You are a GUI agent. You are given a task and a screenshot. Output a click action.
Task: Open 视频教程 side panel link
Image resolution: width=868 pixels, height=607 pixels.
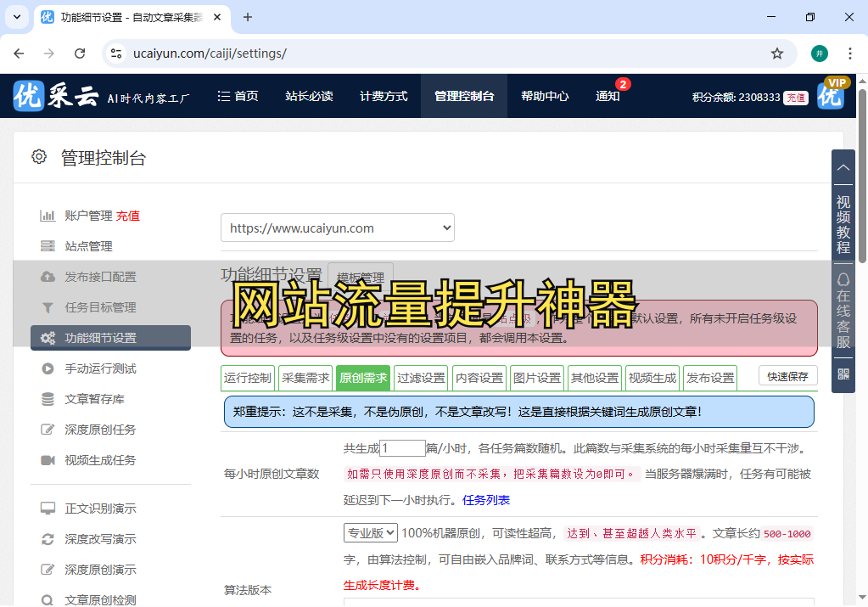pyautogui.click(x=843, y=224)
